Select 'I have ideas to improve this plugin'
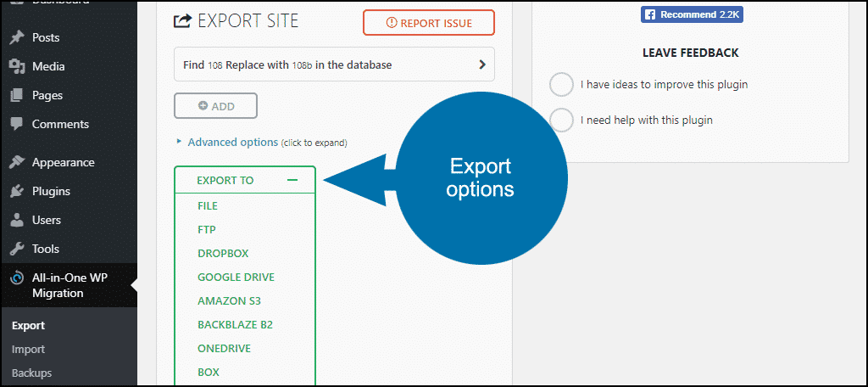868x387 pixels. point(561,85)
